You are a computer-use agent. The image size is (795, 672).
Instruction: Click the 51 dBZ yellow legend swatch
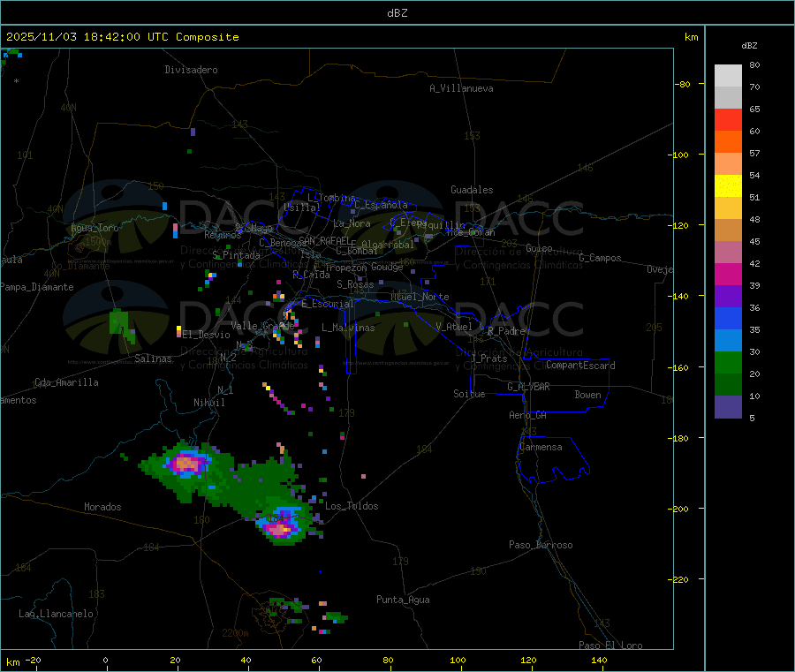[728, 186]
